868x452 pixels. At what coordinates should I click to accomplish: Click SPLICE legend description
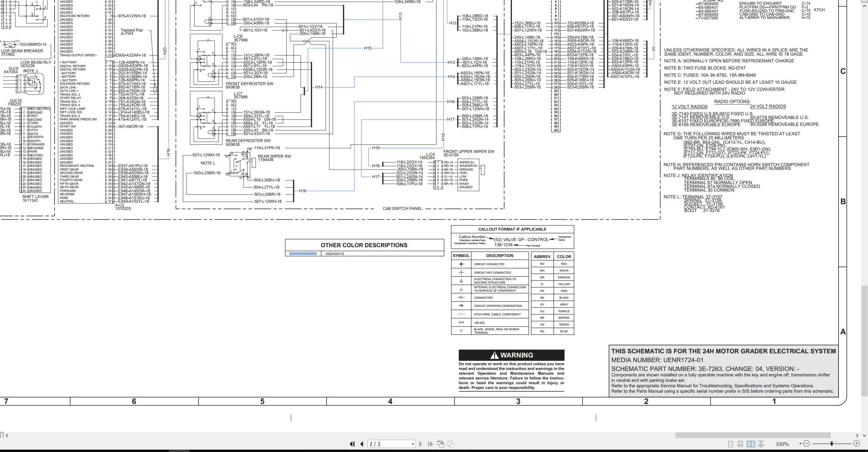(479, 323)
